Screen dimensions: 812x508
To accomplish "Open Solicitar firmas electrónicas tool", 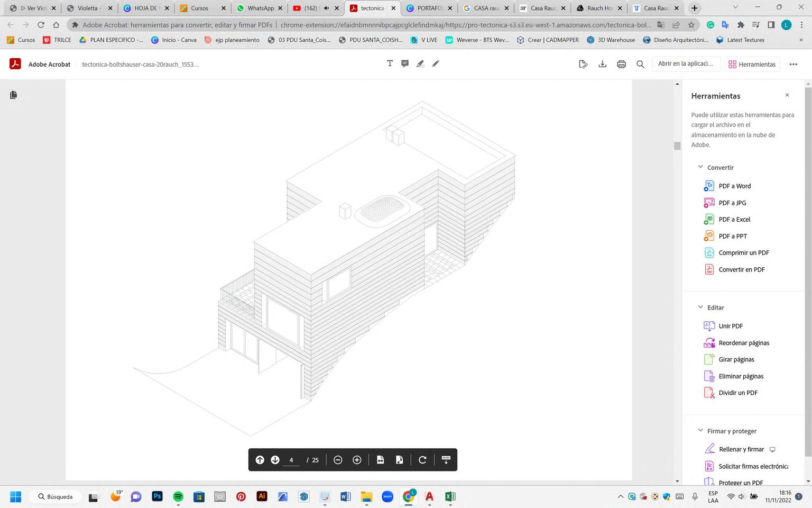I will (x=746, y=466).
